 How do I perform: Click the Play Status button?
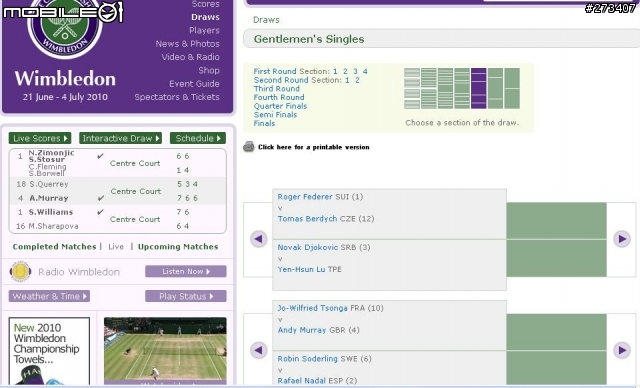point(186,296)
